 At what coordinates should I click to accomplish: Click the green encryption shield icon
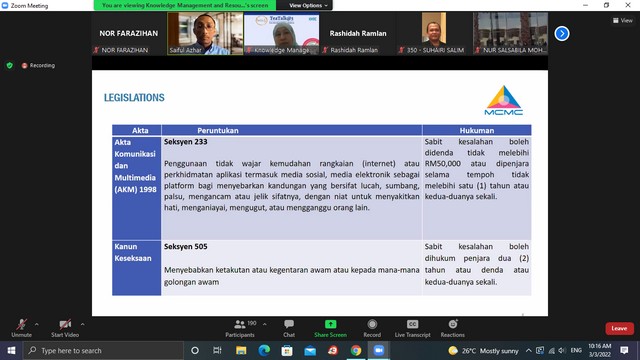[x=10, y=65]
